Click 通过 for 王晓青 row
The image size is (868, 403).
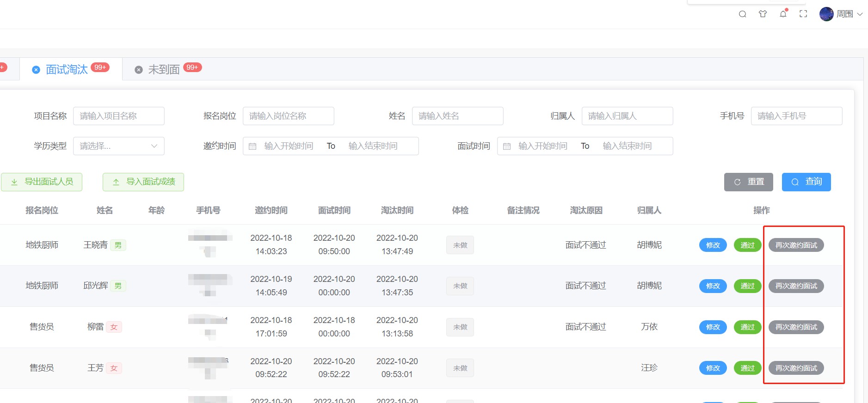[748, 245]
